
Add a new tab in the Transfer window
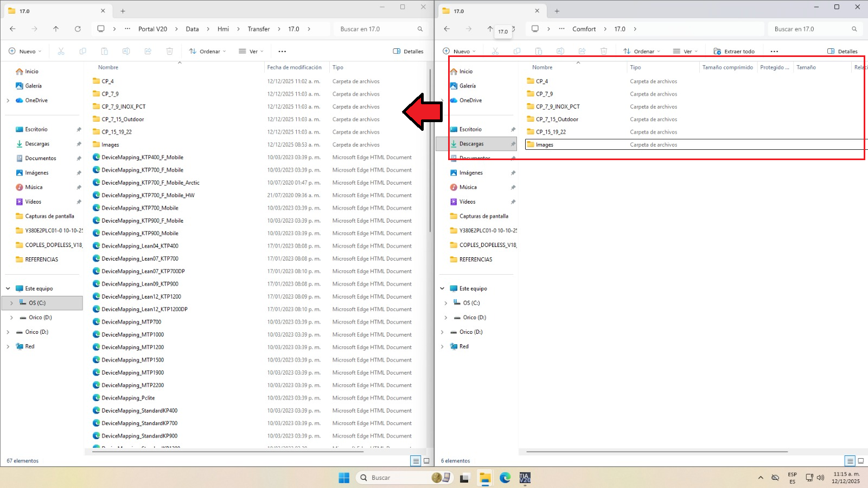[123, 11]
